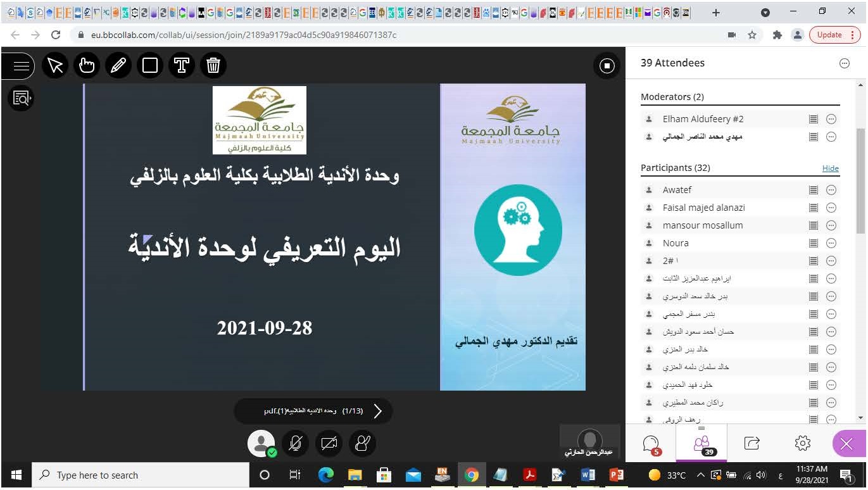Image resolution: width=868 pixels, height=490 pixels.
Task: Click the attendees panel vertical scrollbar
Action: tap(860, 181)
